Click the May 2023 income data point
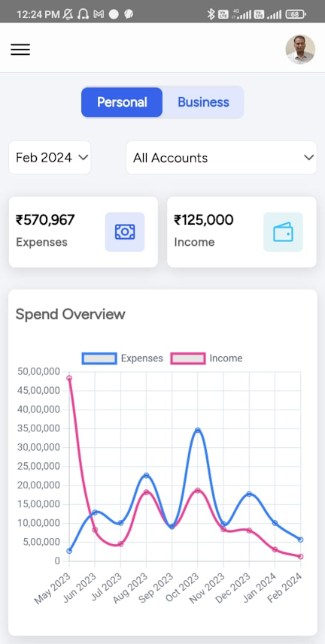This screenshot has width=325, height=644. point(69,378)
